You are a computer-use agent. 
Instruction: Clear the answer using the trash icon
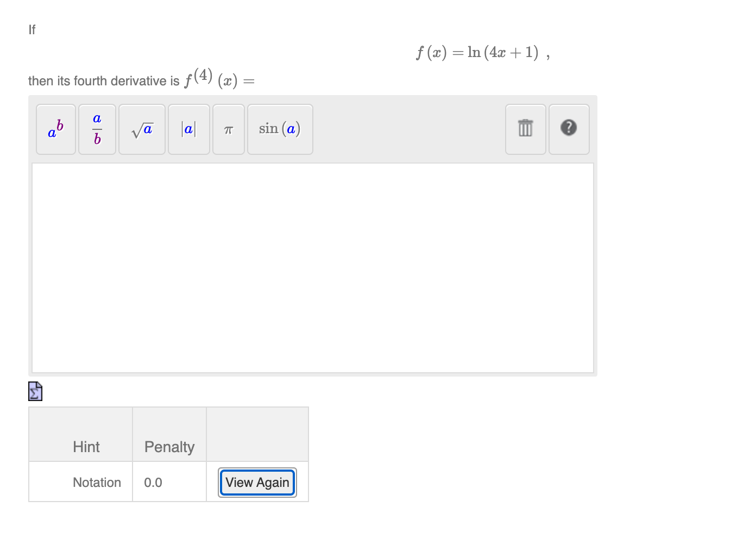[525, 129]
